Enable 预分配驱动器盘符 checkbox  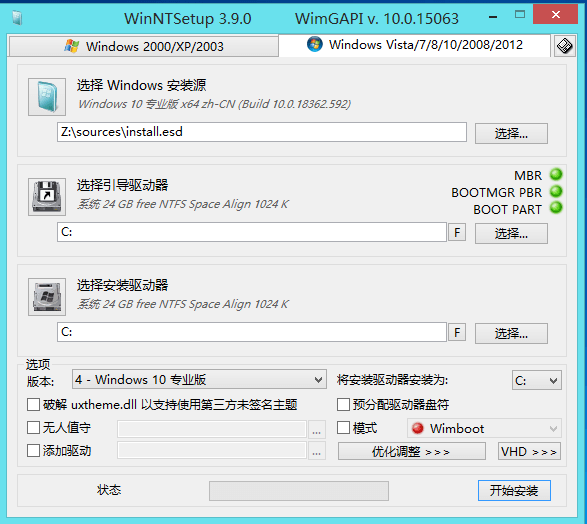343,405
